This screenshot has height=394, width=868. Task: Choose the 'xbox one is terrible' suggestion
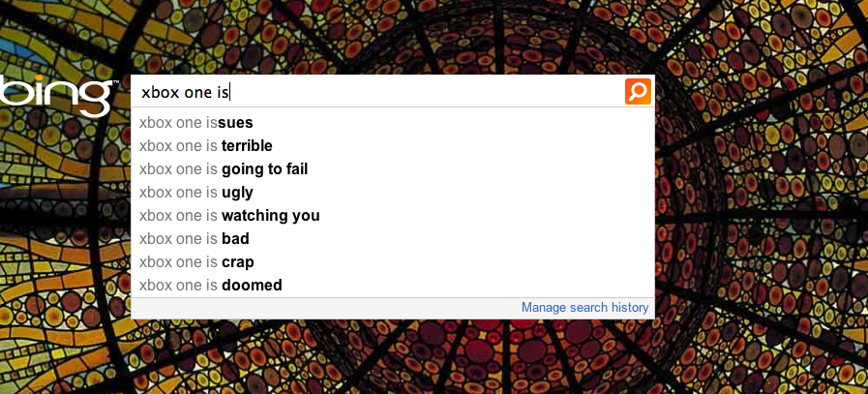click(393, 146)
